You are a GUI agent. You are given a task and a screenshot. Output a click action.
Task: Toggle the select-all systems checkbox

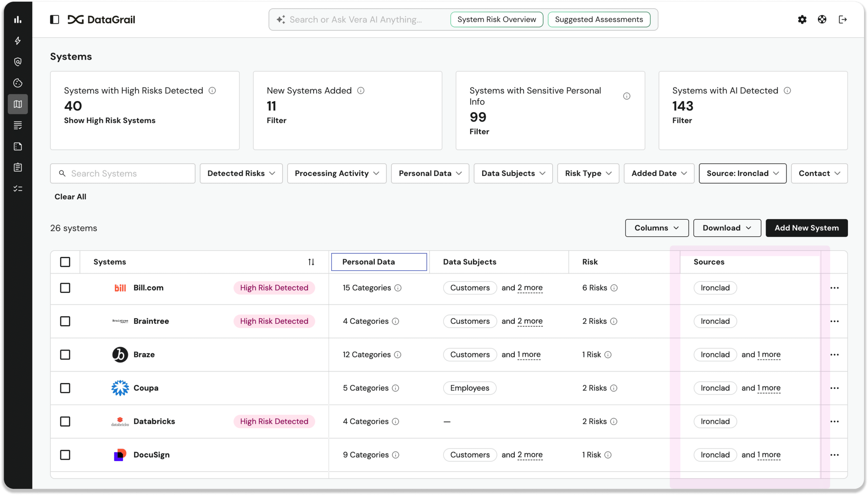[x=65, y=262]
